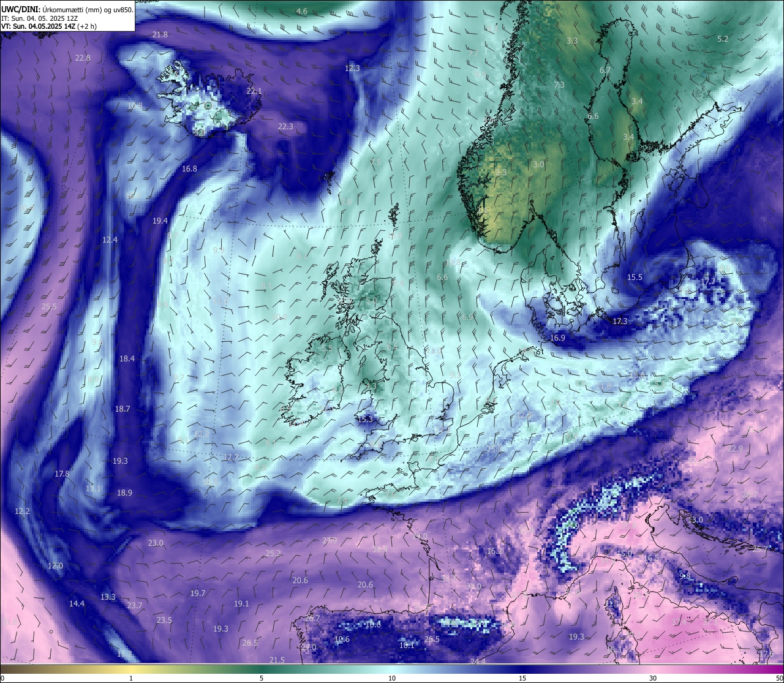Click the '12.0' map value
Screen dimensions: 784x683
55,566
